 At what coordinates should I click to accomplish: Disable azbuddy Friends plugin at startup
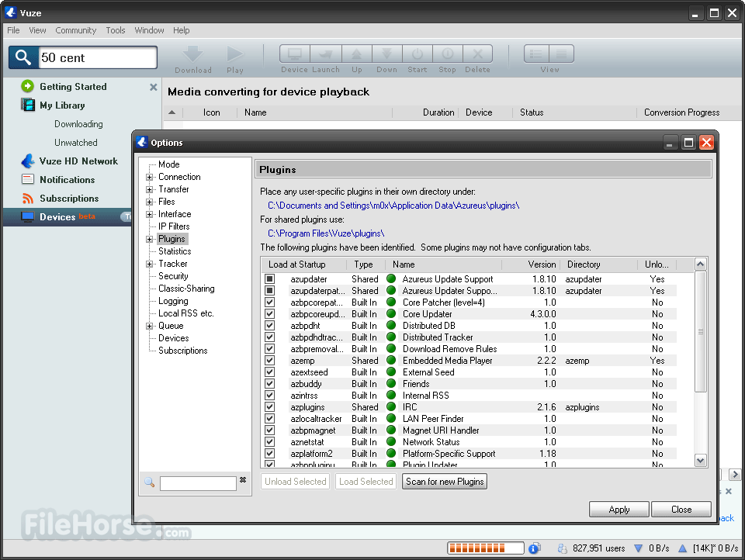tap(270, 384)
